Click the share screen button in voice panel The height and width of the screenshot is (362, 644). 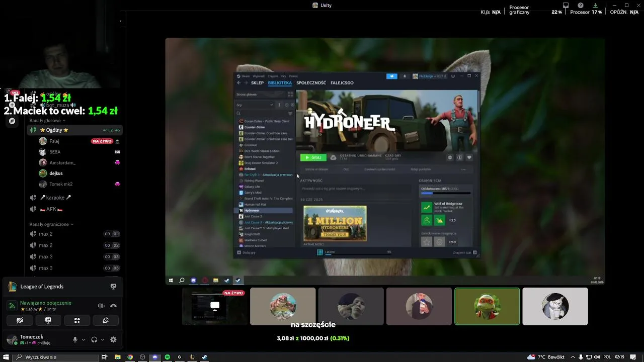[x=48, y=320]
